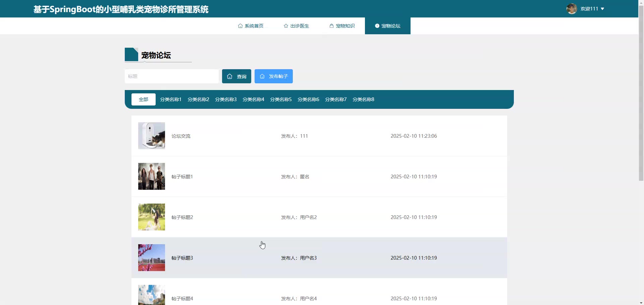Focus the 标题 search input field

click(x=171, y=76)
